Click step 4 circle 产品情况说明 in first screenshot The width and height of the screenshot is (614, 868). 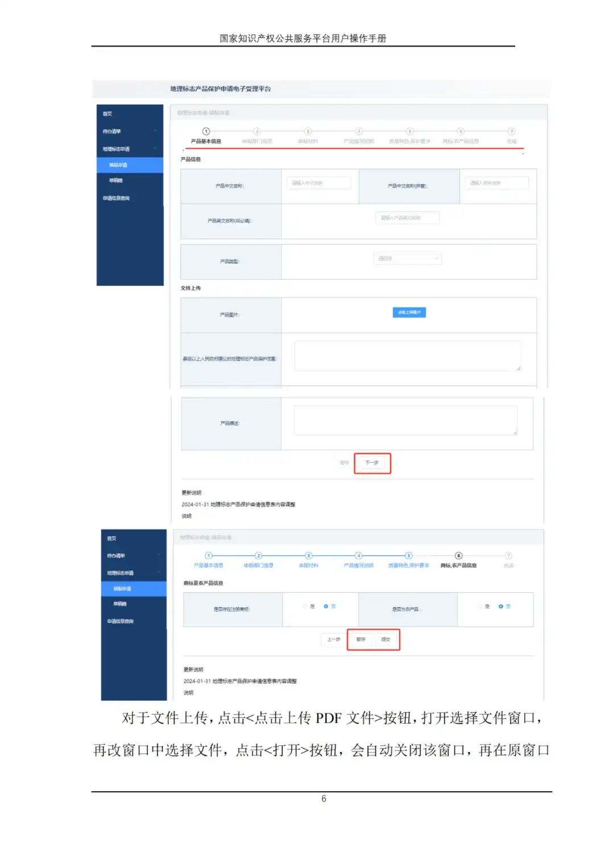point(359,131)
